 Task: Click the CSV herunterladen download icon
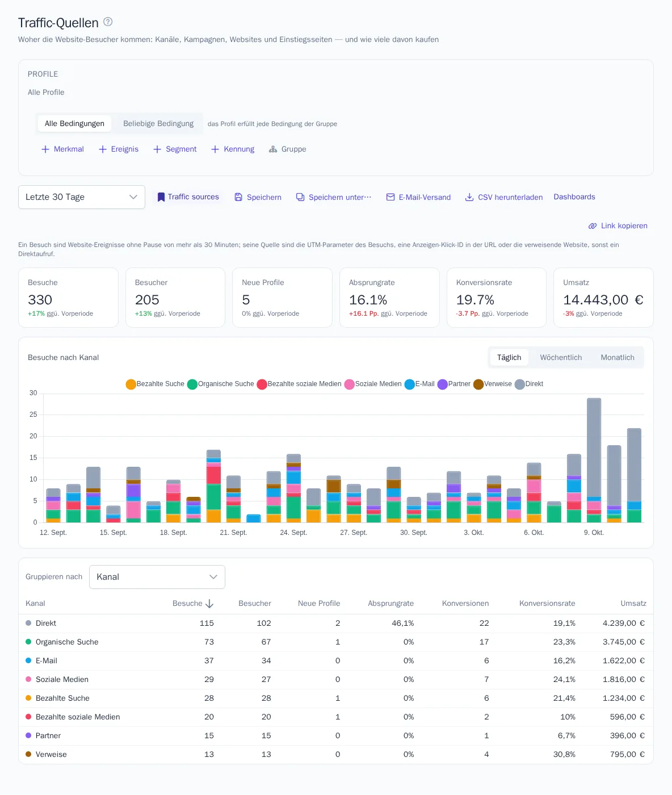coord(469,197)
